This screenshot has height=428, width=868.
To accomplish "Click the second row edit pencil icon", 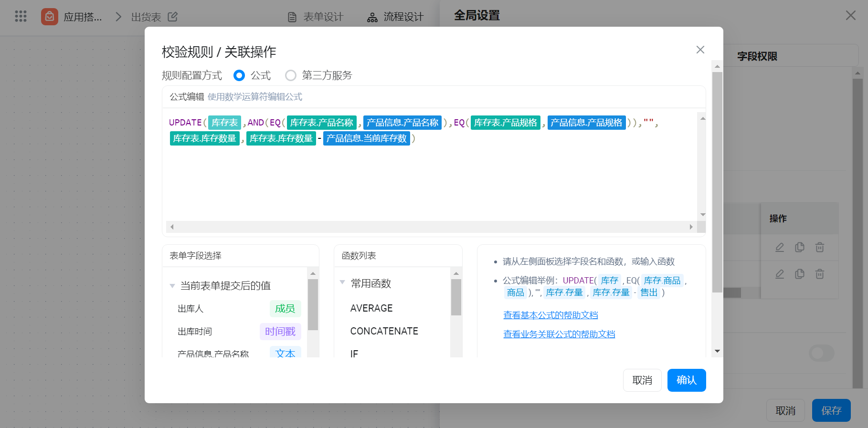I will tap(780, 274).
